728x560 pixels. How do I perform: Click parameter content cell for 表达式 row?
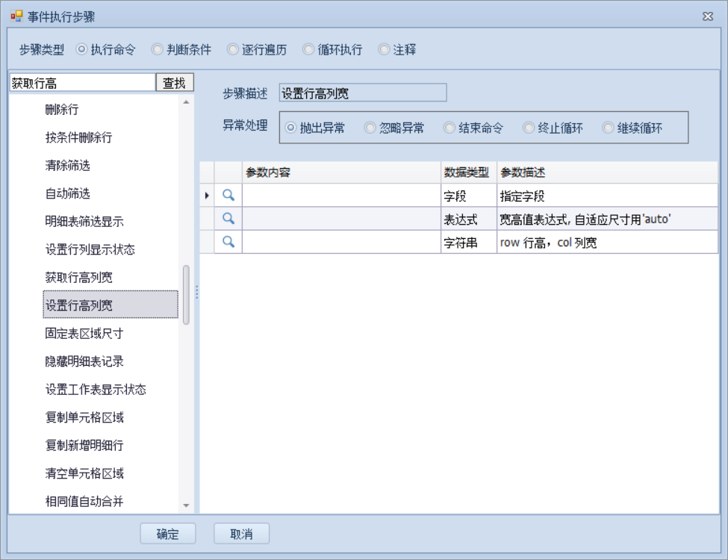(x=340, y=219)
